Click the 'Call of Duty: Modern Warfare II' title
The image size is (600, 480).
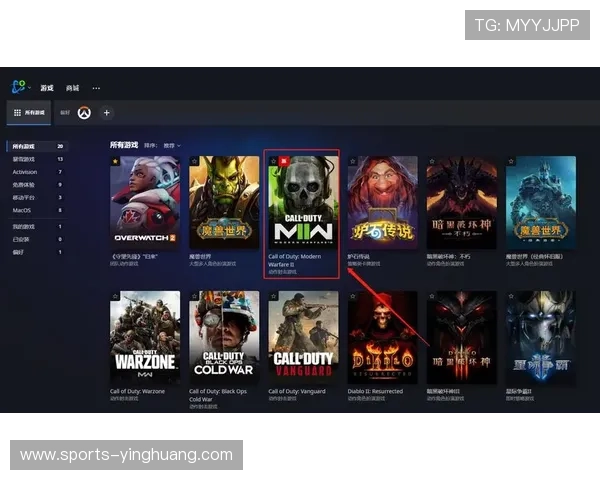295,260
